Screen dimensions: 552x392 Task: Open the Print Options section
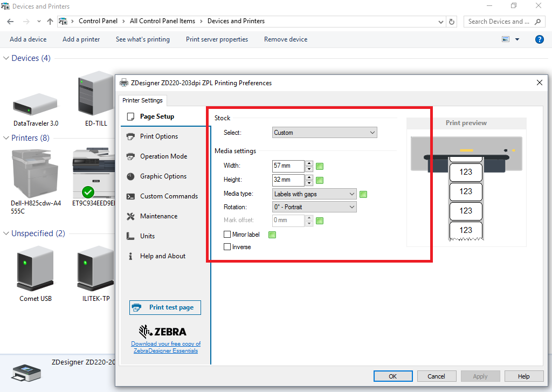tap(158, 136)
